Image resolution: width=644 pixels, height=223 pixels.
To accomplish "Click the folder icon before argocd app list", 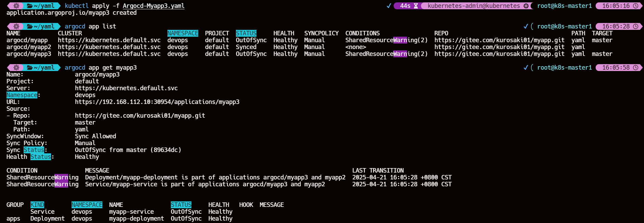I will [30, 26].
